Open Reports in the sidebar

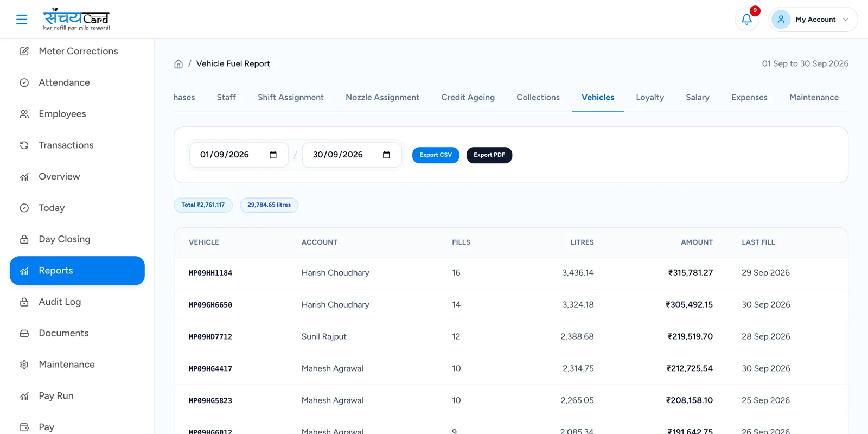(x=77, y=271)
